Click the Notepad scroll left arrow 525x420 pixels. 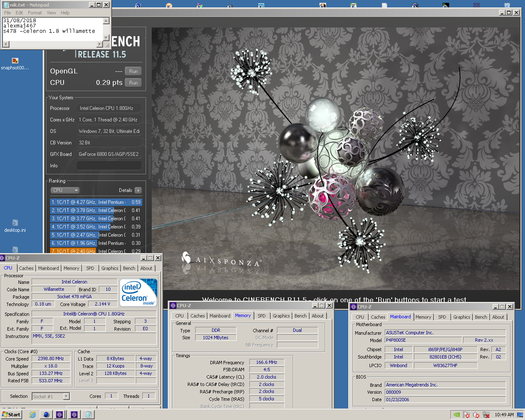click(x=5, y=44)
